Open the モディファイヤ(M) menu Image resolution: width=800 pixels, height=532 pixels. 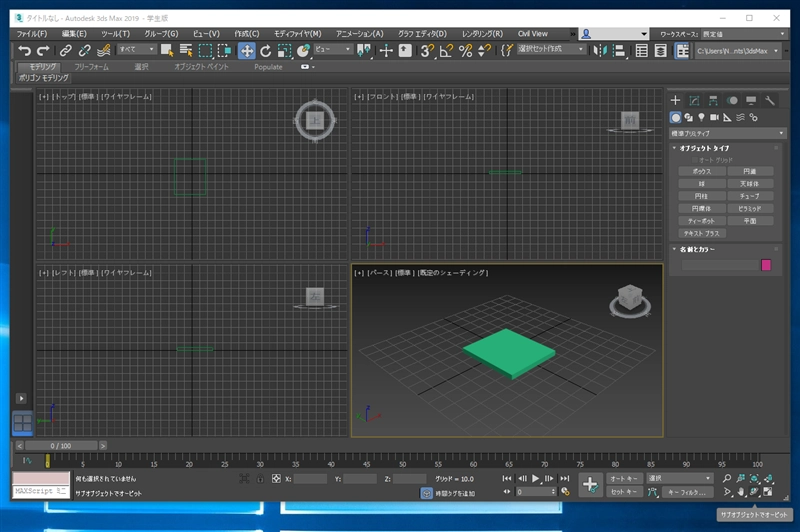[297, 34]
